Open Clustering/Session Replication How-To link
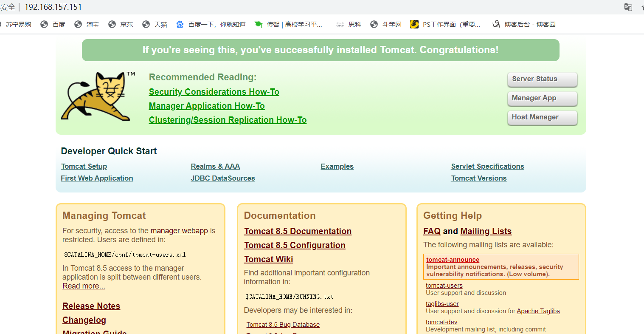 (228, 120)
